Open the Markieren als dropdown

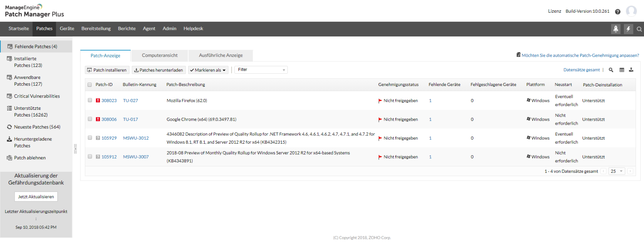[208, 70]
